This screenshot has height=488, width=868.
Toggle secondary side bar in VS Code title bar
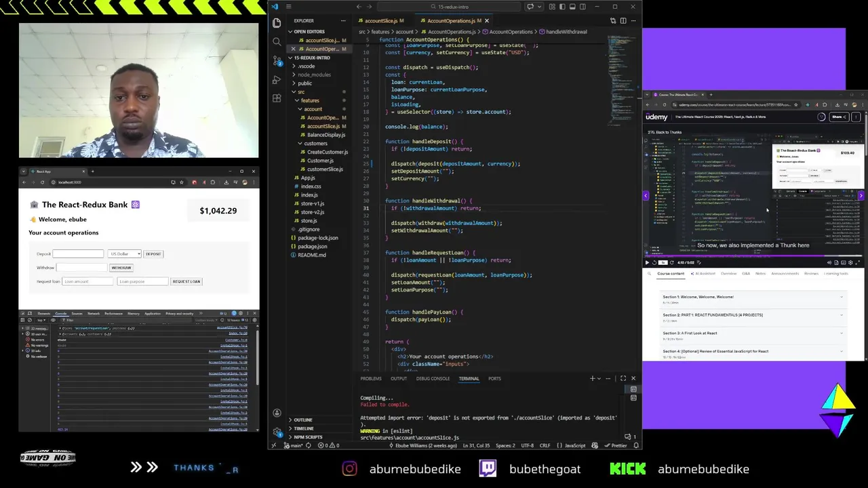click(x=583, y=7)
